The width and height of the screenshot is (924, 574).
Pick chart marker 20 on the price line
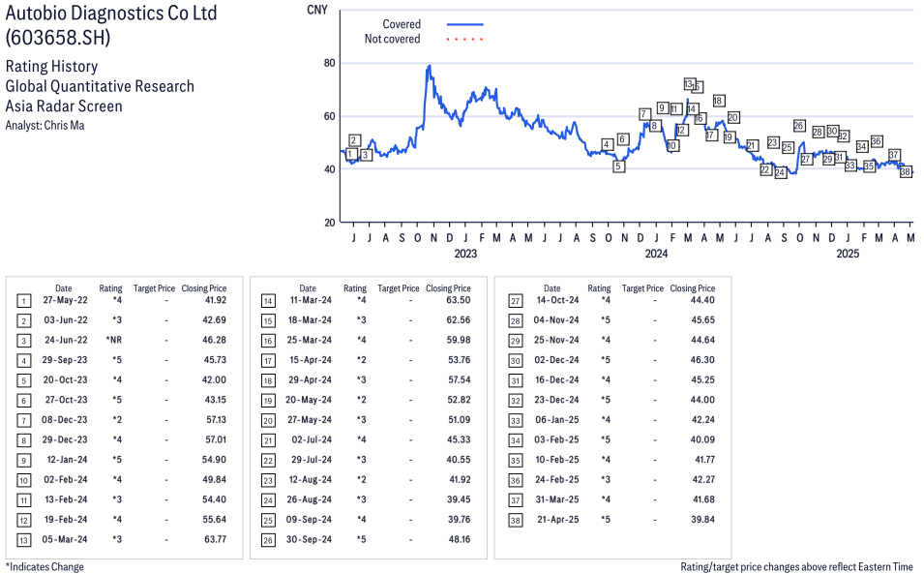coord(733,117)
